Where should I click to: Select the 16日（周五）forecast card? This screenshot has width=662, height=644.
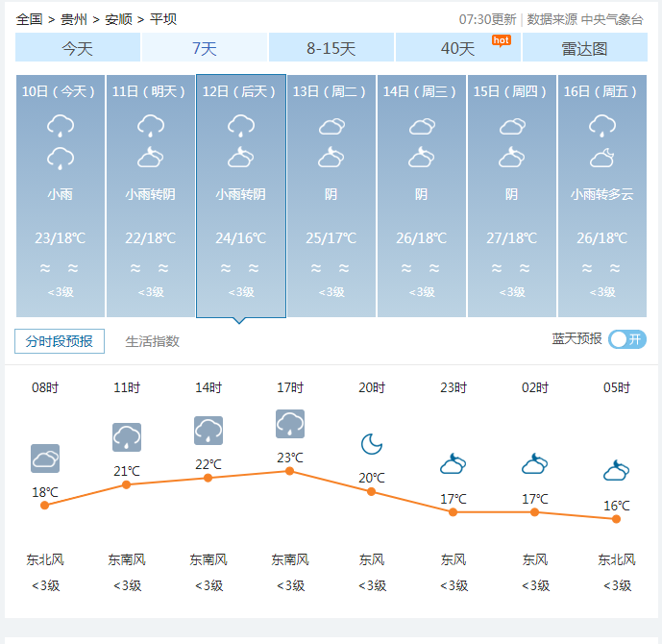602,195
